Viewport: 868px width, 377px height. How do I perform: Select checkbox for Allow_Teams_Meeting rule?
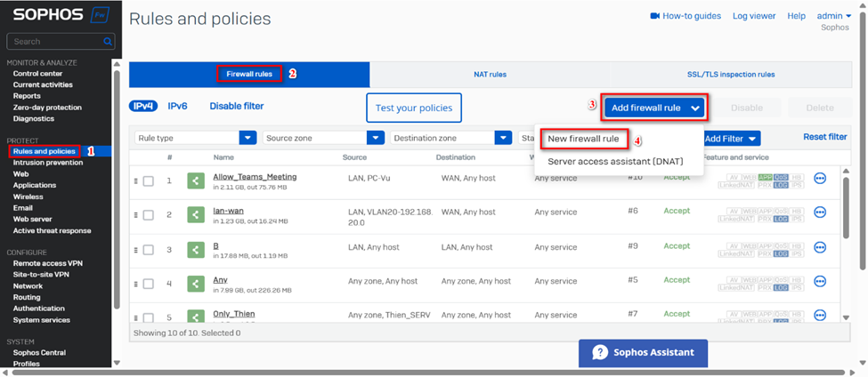pyautogui.click(x=148, y=181)
